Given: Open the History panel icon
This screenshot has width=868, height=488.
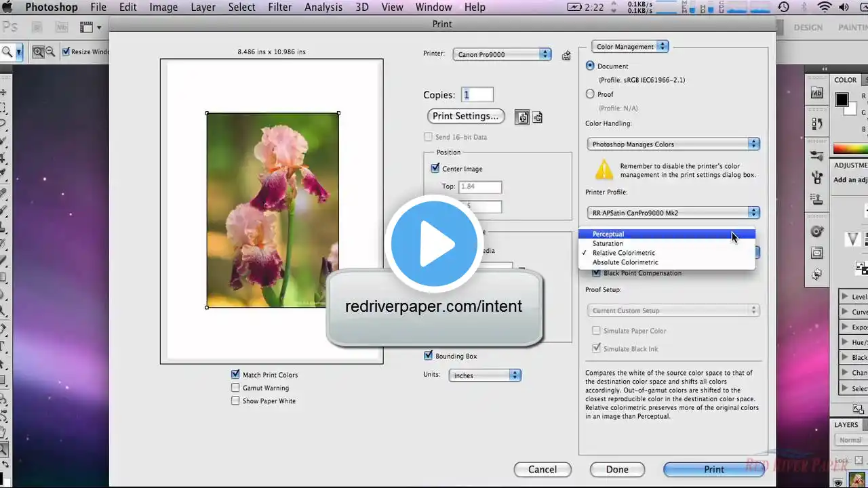Looking at the screenshot, I should pos(817,124).
